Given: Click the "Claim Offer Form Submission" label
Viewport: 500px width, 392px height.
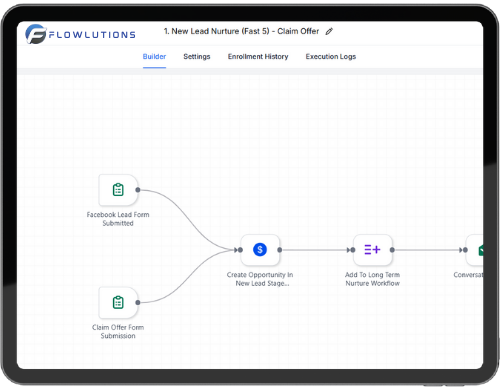Looking at the screenshot, I should 118,332.
